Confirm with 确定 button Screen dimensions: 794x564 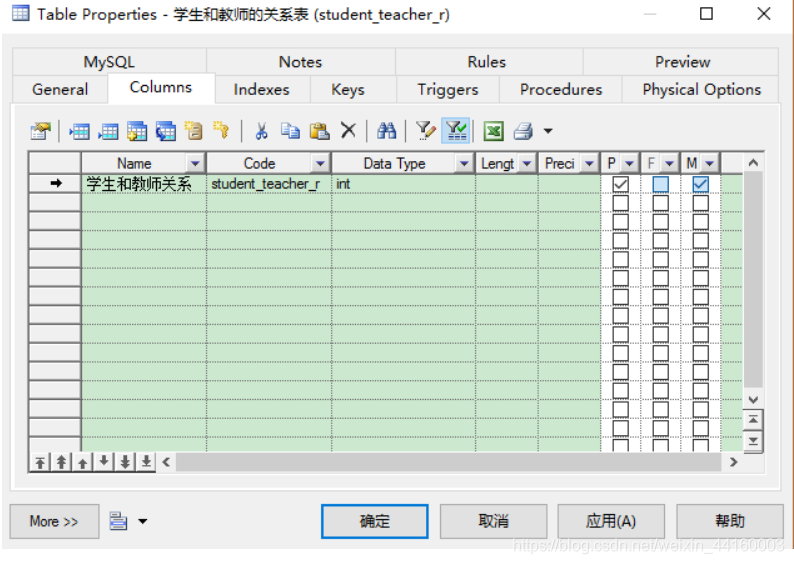tap(375, 521)
